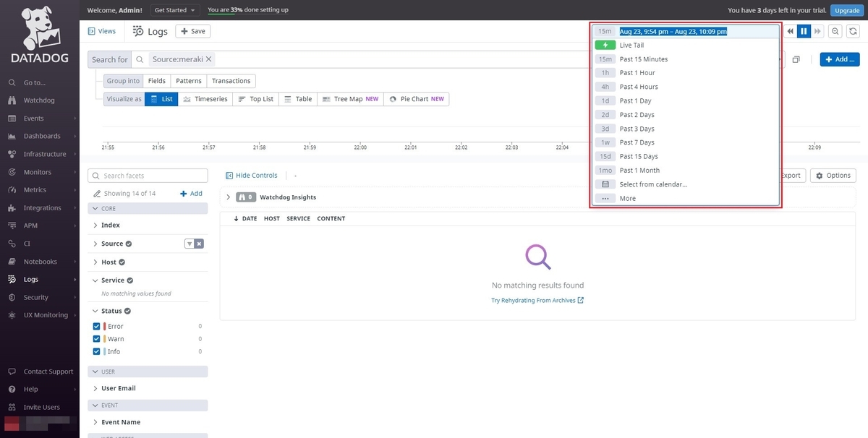Click the zoom out magnifier icon
The width and height of the screenshot is (868, 438).
[x=833, y=31]
